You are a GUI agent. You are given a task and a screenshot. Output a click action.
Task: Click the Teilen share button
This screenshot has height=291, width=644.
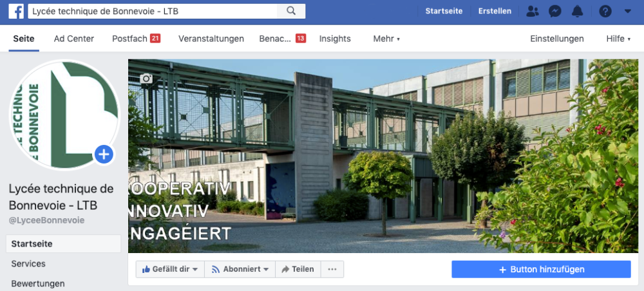point(298,269)
